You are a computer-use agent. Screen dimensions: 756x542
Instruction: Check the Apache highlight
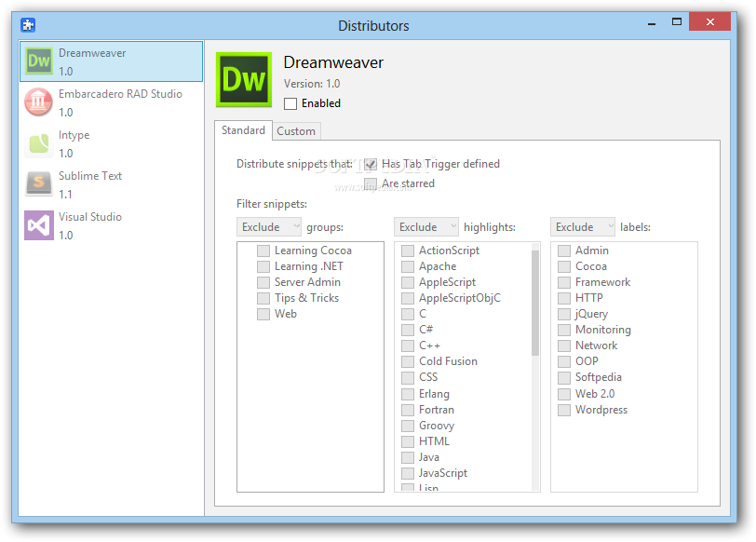point(408,266)
